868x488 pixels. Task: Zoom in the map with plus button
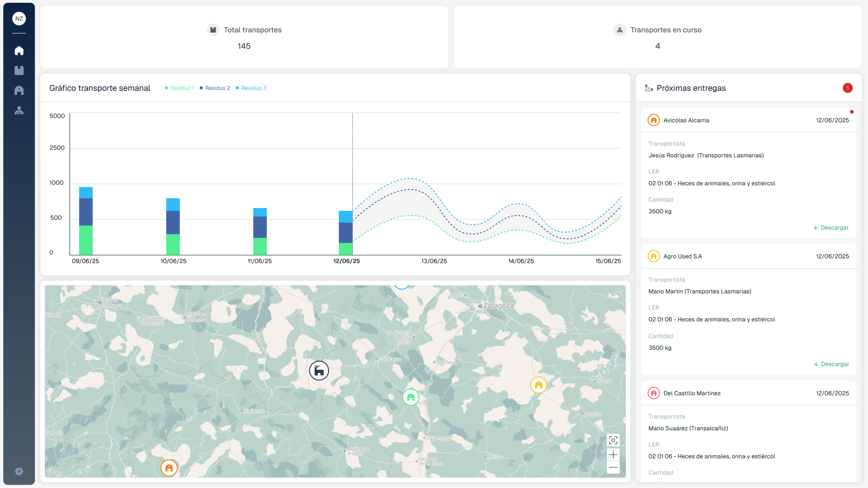pos(613,455)
